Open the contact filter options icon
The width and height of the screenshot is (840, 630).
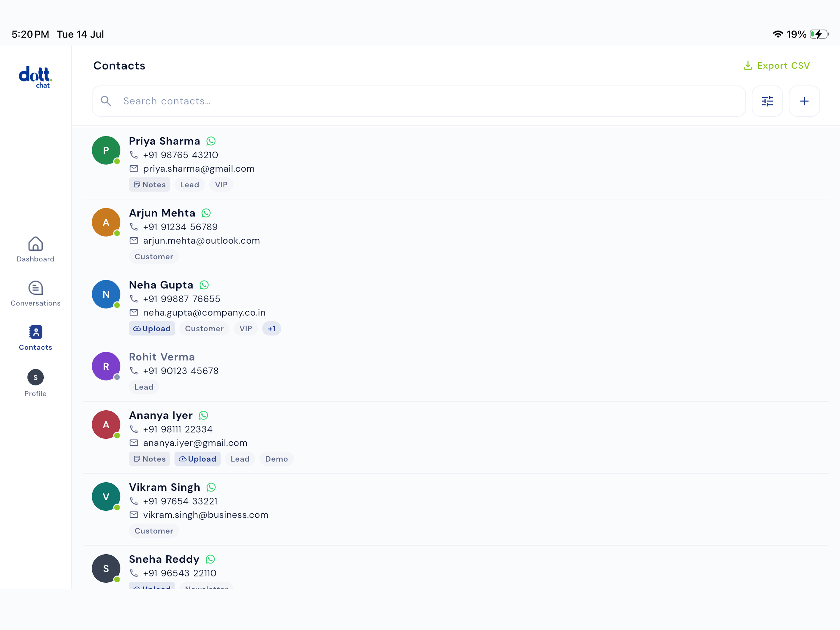767,101
